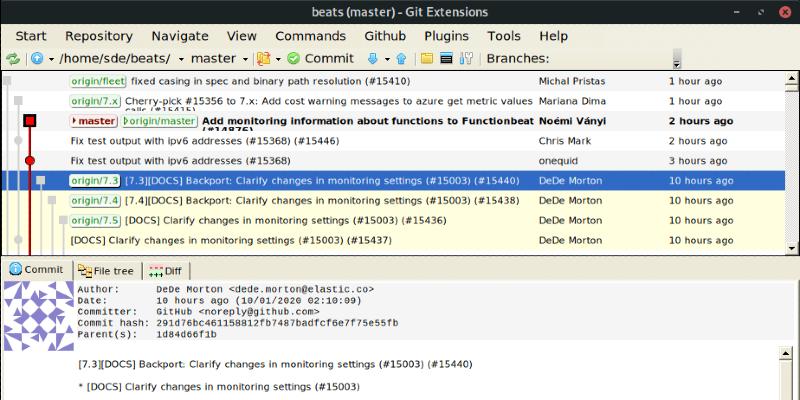The width and height of the screenshot is (800, 400).
Task: Click the red square checked-out commit node
Action: tap(30, 121)
